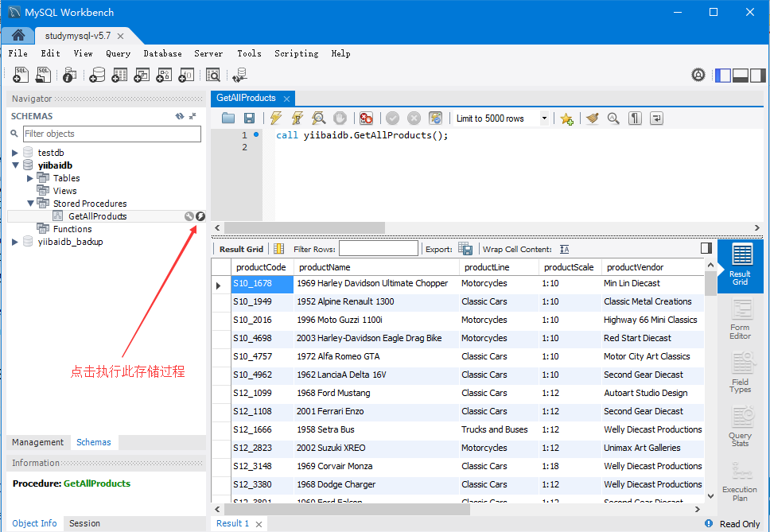Toggle the left sidebar panel visibility button
The height and width of the screenshot is (532, 770).
723,75
